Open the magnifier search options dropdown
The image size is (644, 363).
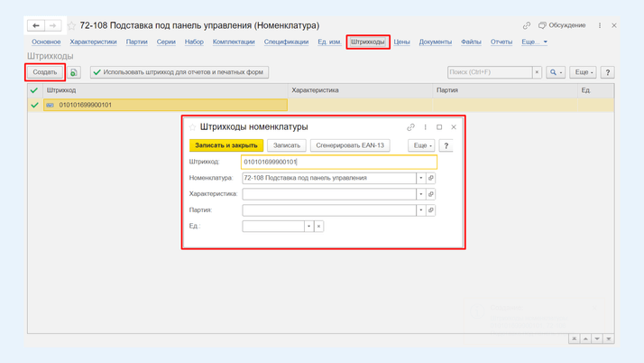point(556,72)
